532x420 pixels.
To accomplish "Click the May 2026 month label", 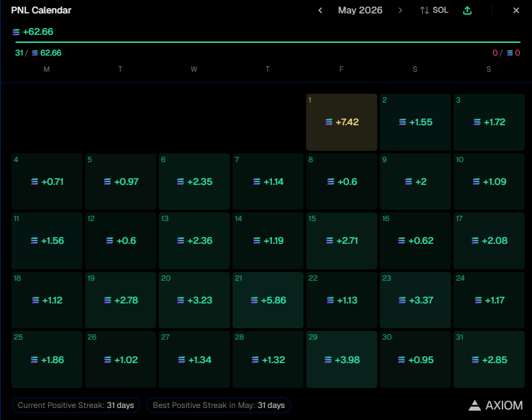I will 360,11.
